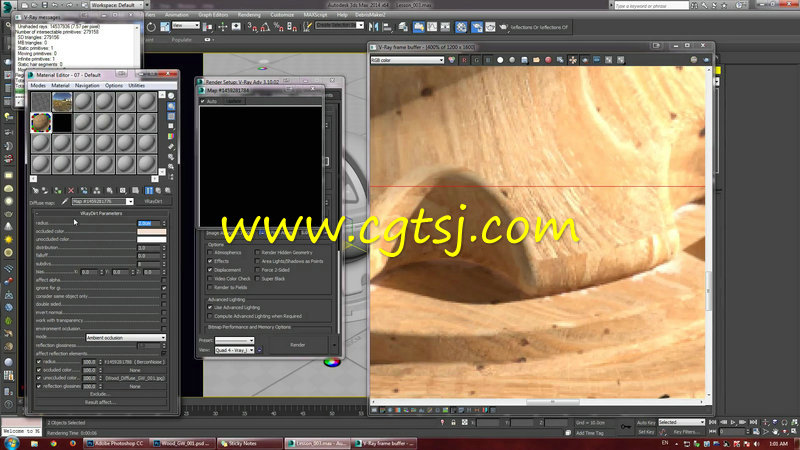800x450 pixels.
Task: Click the rotate tool in main toolbar
Action: pos(151,27)
